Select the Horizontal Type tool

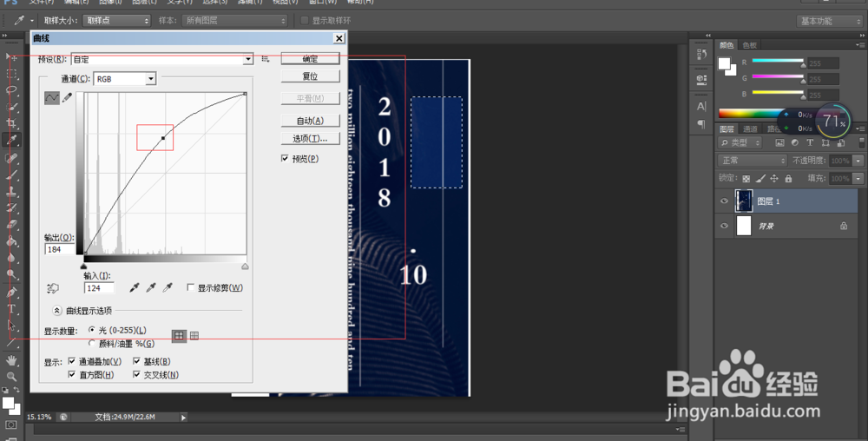click(x=11, y=308)
